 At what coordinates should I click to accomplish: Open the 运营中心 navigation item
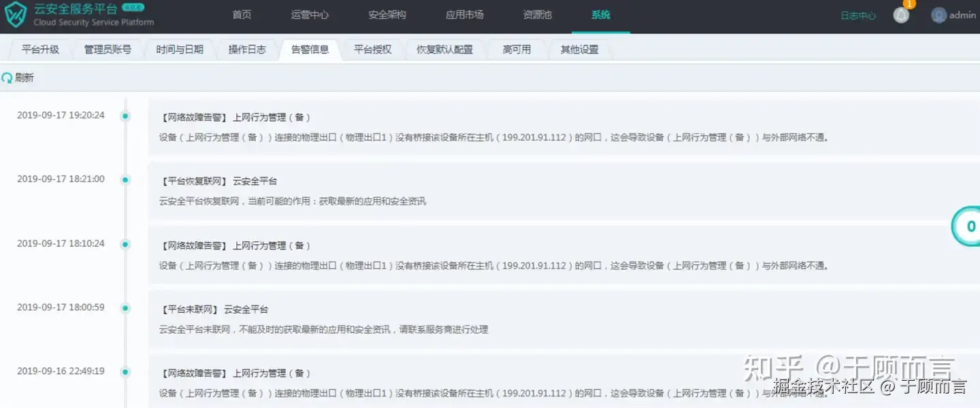coord(310,15)
